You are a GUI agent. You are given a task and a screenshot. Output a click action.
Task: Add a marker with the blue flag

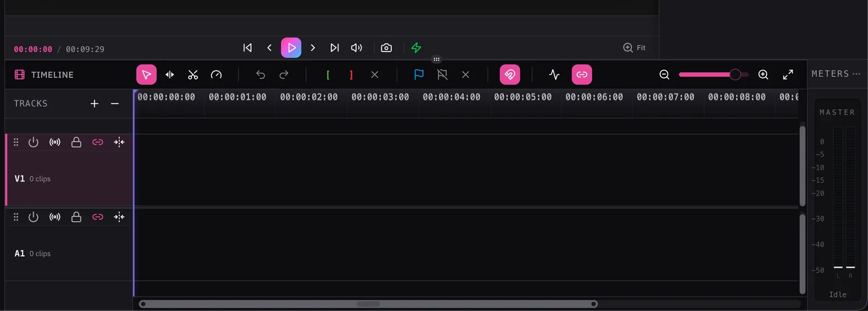(419, 75)
